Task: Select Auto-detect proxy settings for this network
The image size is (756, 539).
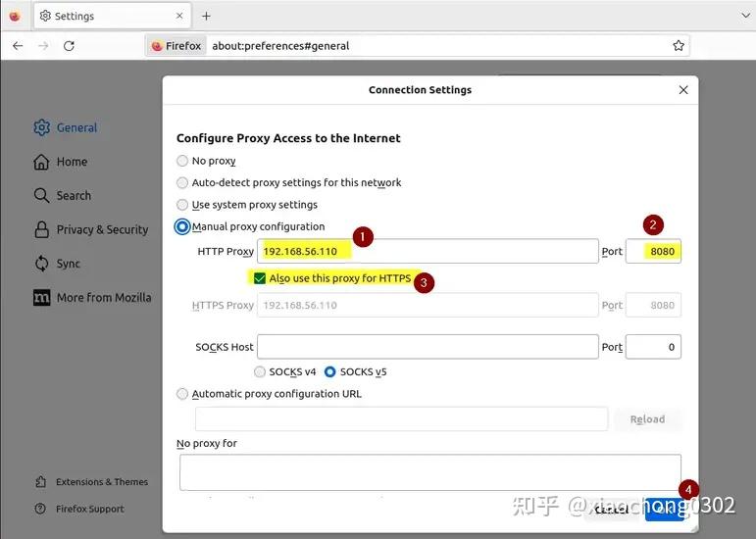Action: tap(289, 182)
